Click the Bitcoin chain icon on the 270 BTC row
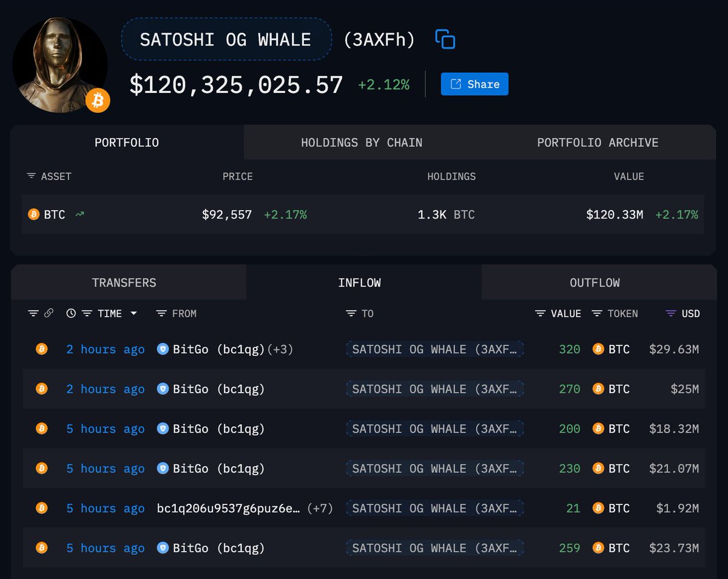The height and width of the screenshot is (579, 728). click(41, 389)
